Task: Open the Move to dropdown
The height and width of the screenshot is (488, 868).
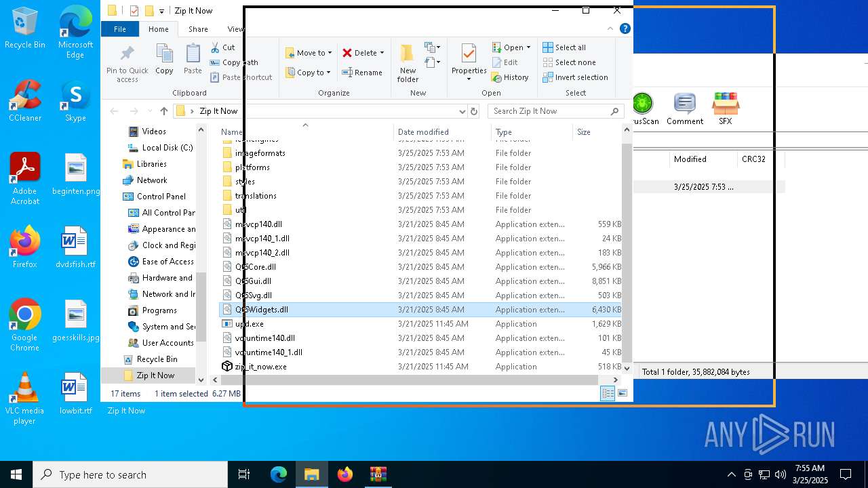Action: tap(309, 53)
